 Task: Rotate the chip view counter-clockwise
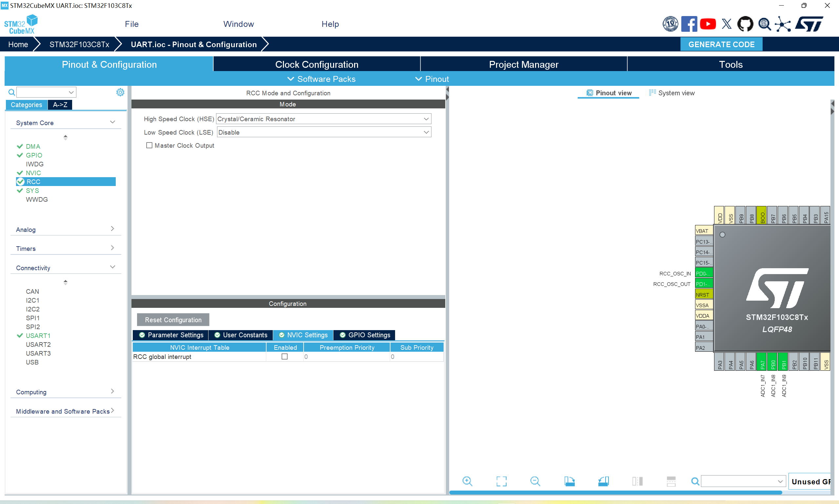(603, 481)
